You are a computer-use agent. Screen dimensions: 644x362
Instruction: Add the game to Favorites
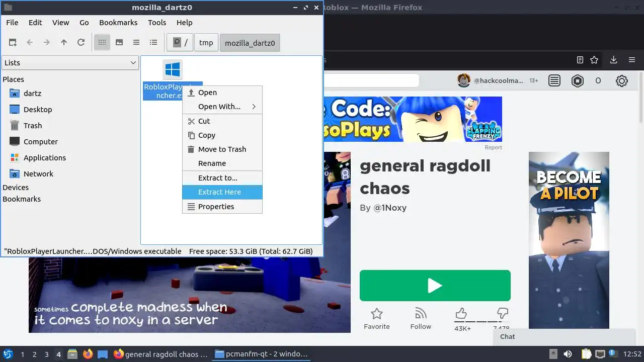(x=377, y=319)
